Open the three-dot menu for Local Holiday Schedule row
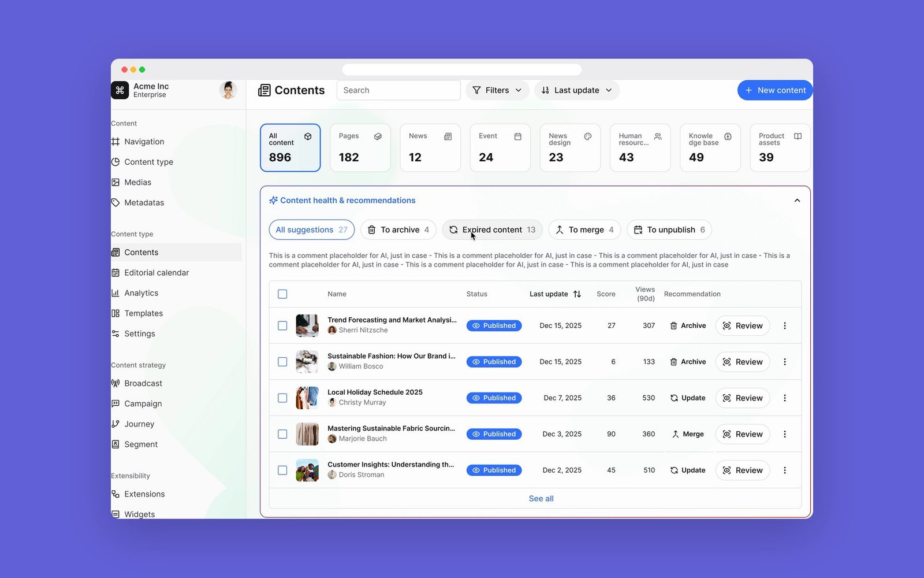Screen dimensions: 924x578 click(x=784, y=398)
